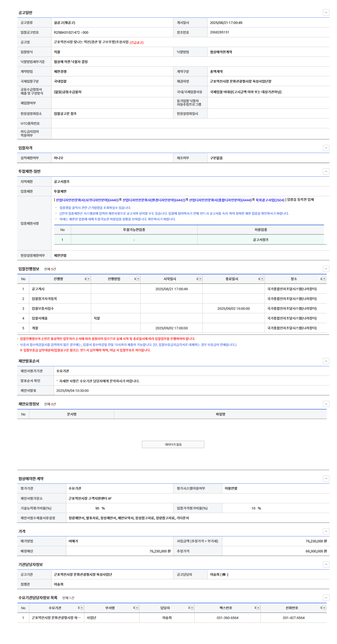Screen dimensions: 337x644
Task: Collapse the 협상에의한 계약 section
Action: [x=326, y=479]
